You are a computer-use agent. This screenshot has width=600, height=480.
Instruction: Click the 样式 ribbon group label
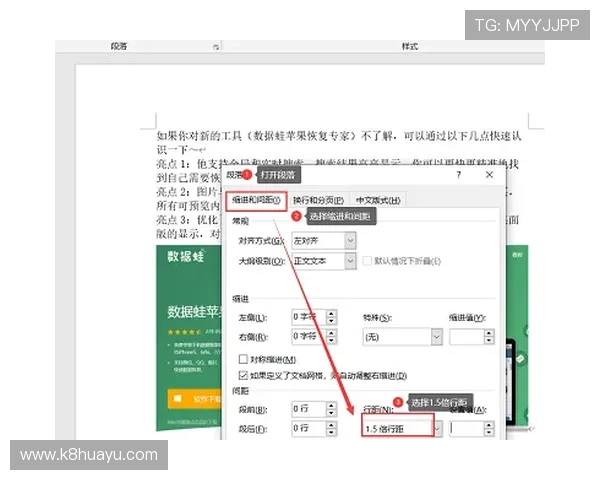click(410, 46)
